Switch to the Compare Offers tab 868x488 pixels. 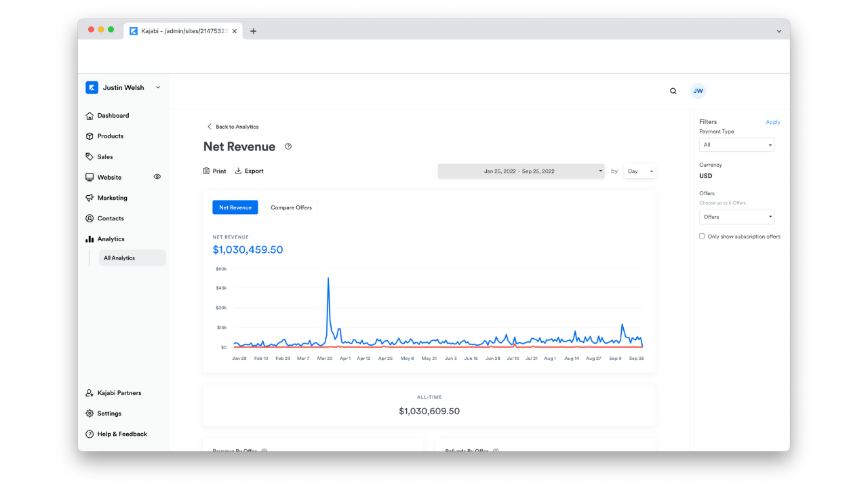pyautogui.click(x=292, y=207)
